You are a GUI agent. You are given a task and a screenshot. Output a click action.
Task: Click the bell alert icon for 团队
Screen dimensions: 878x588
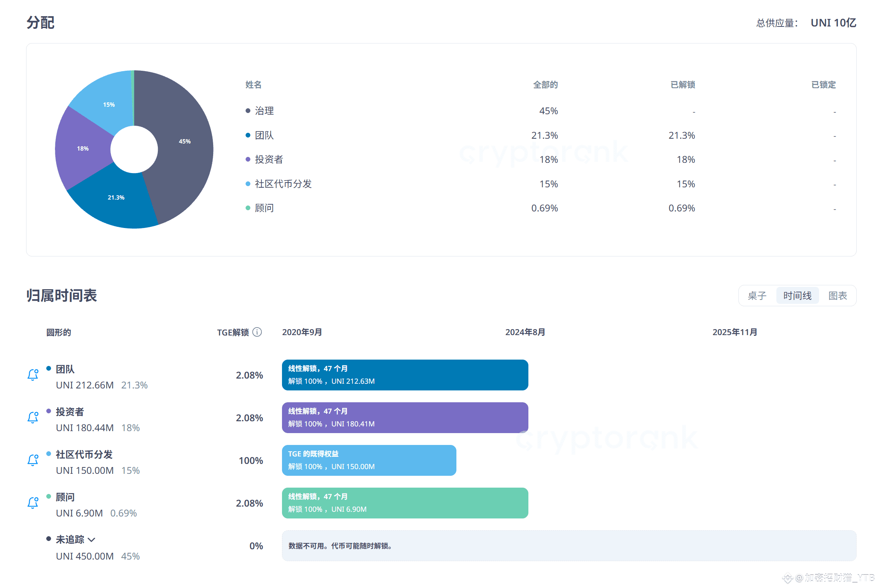pos(33,375)
